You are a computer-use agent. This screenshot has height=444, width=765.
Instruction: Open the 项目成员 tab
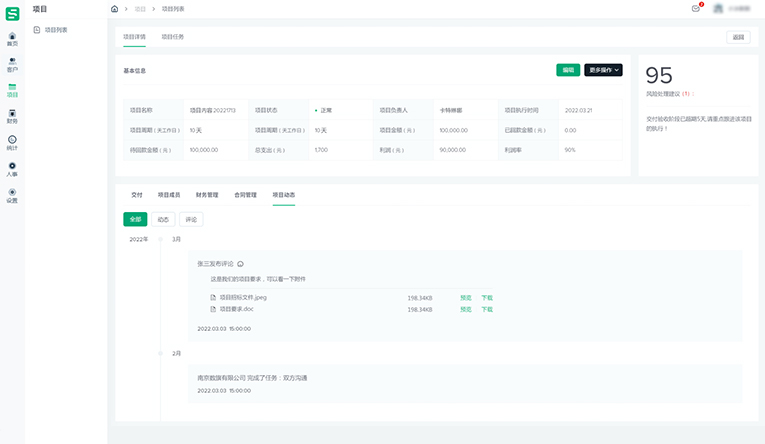(x=169, y=195)
